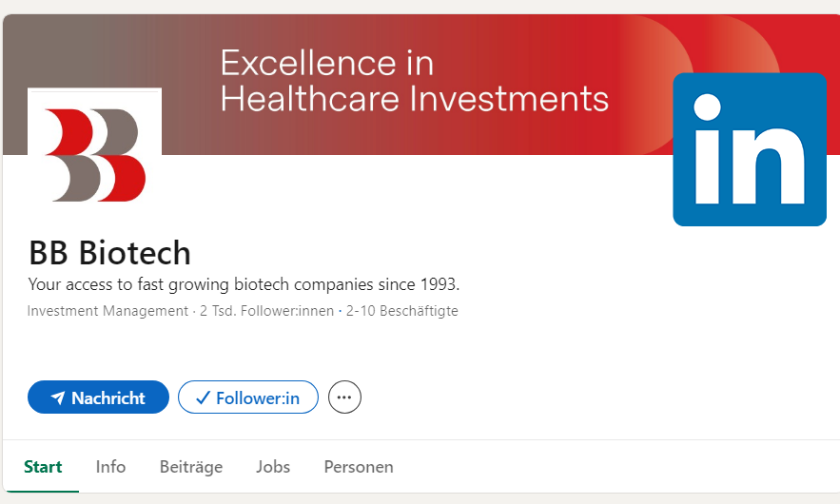Click the Investment Management industry label
The height and width of the screenshot is (504, 840).
coord(107,311)
